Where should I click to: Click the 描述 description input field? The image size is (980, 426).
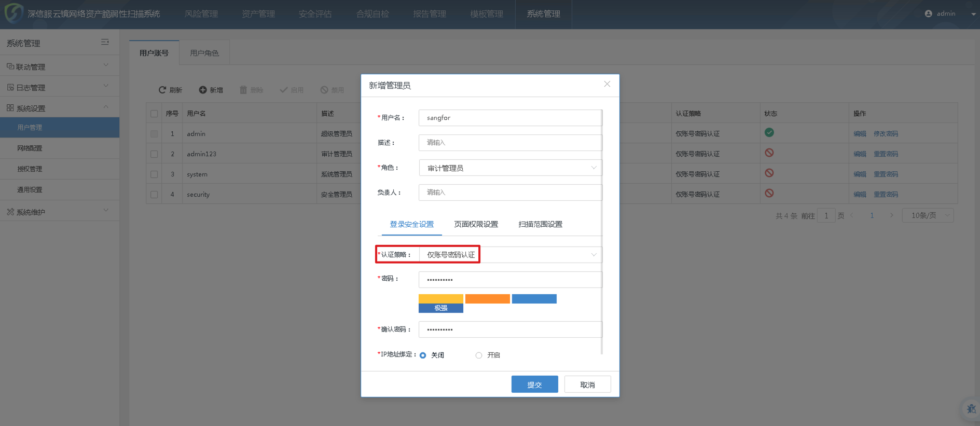coord(510,143)
